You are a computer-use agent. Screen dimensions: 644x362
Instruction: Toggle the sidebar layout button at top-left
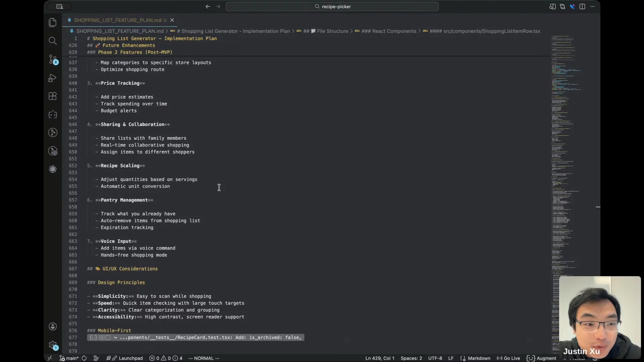click(59, 6)
